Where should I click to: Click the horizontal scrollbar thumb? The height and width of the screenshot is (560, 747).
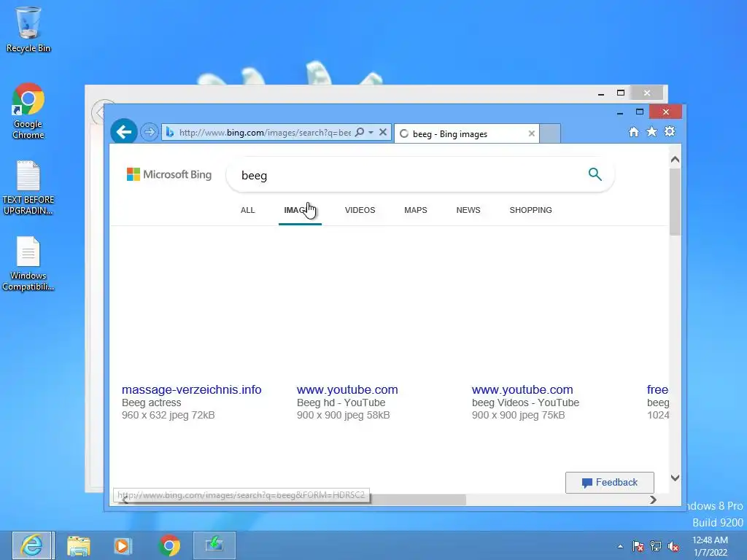click(x=417, y=499)
